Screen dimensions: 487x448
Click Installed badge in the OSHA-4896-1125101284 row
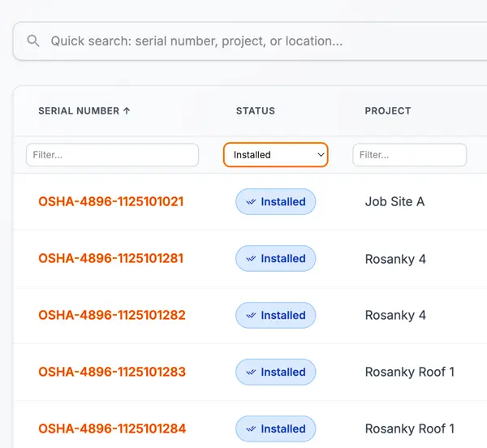tap(275, 429)
